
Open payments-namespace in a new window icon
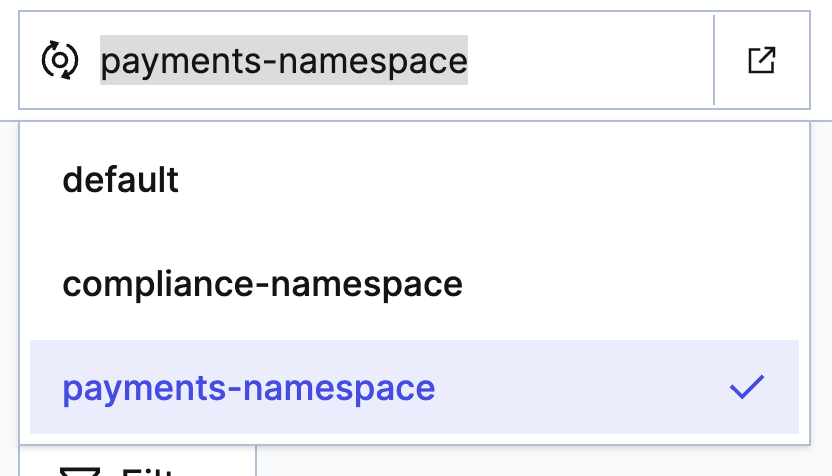point(762,61)
